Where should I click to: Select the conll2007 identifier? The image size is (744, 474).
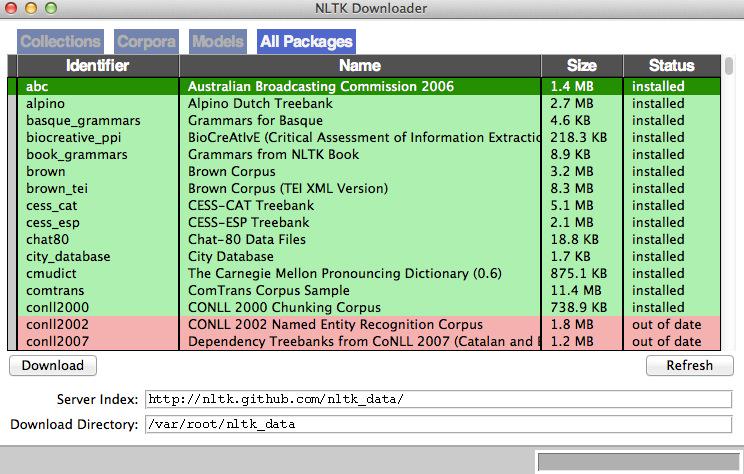point(57,342)
